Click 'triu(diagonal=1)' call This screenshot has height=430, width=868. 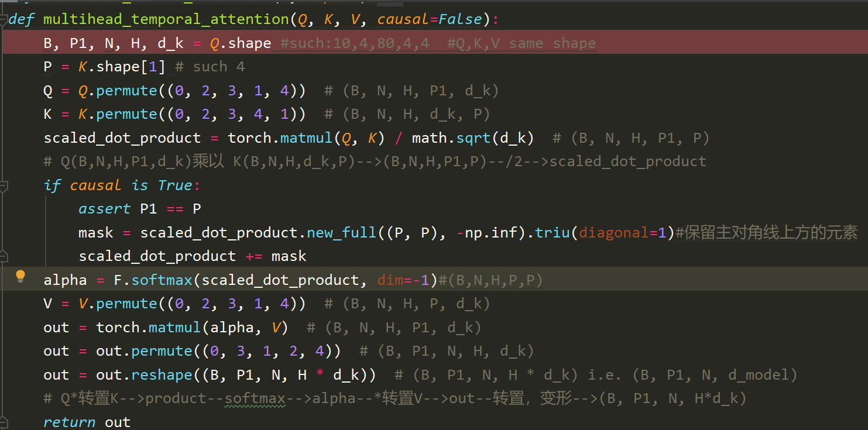pos(605,233)
